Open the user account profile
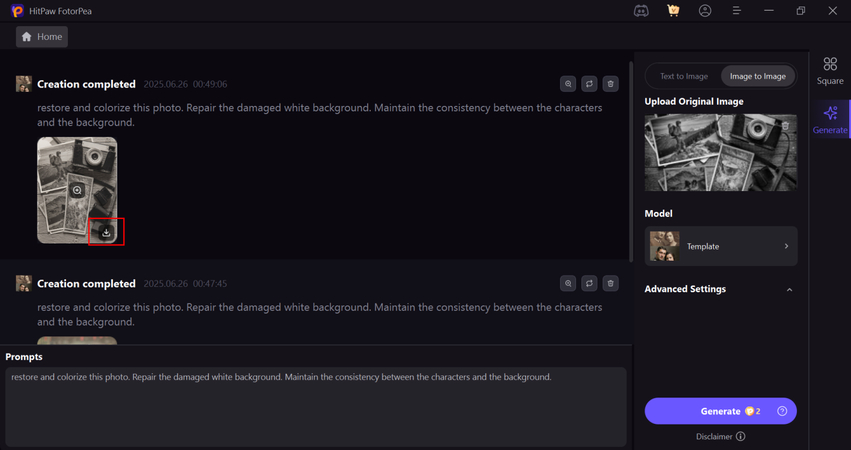The width and height of the screenshot is (851, 450). tap(705, 11)
